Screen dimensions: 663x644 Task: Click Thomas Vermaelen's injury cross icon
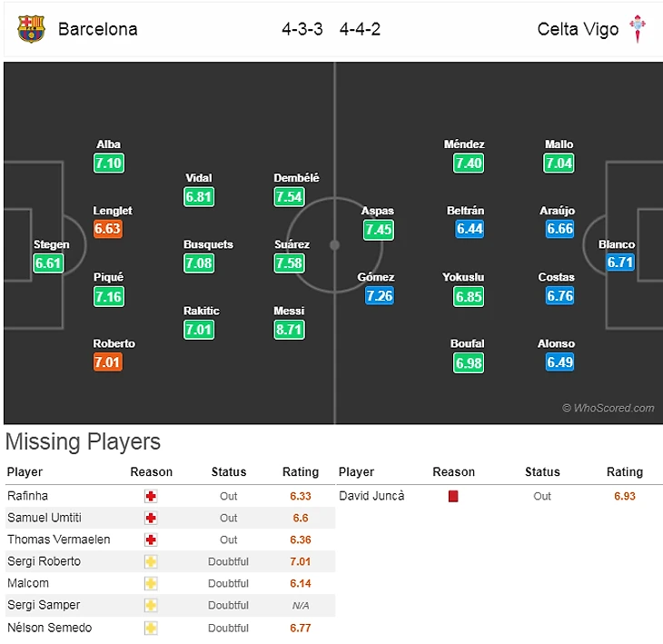point(151,540)
